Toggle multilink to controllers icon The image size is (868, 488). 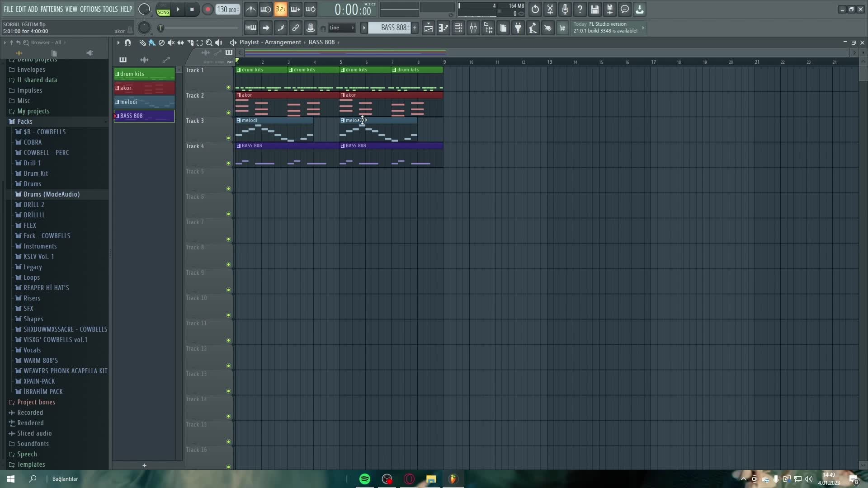pyautogui.click(x=311, y=28)
